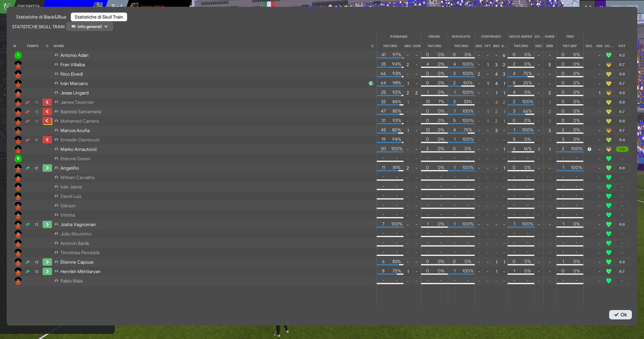Open João Moutinho's player profile link
This screenshot has height=339, width=644.
pyautogui.click(x=76, y=234)
